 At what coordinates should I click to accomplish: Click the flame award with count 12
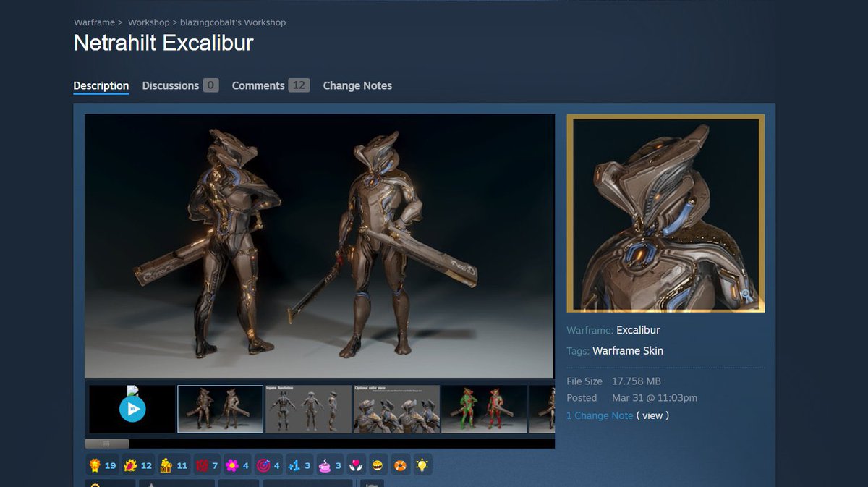(137, 465)
